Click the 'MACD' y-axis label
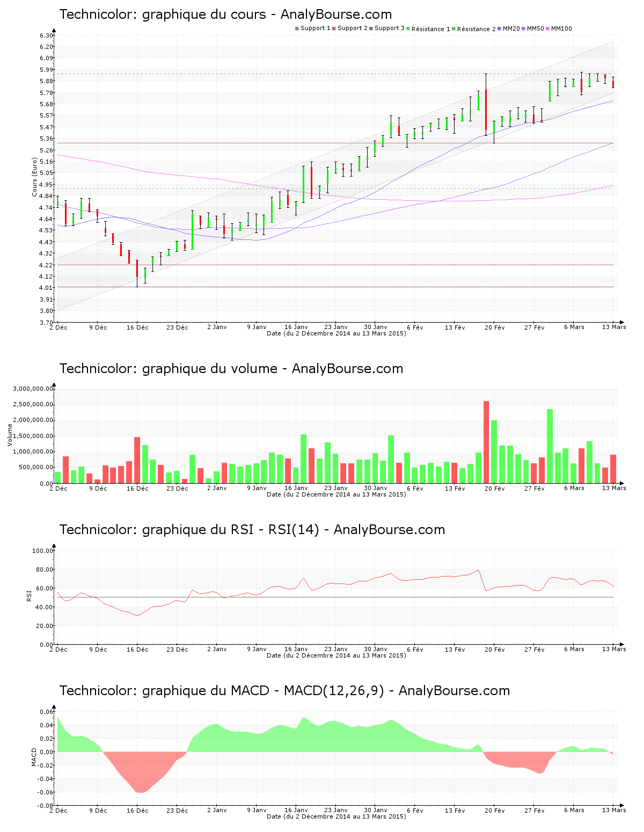The image size is (644, 832). point(34,757)
